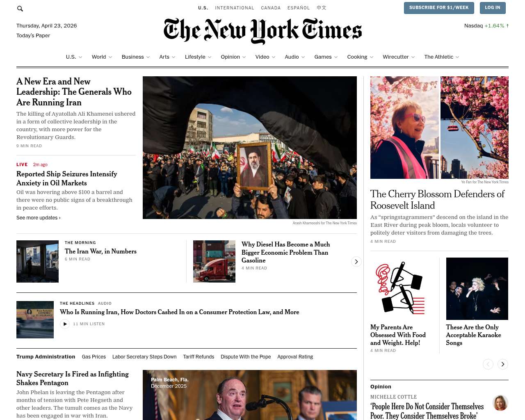Play The Headlines audio briefing
Image resolution: width=525 pixels, height=420 pixels.
tap(65, 324)
